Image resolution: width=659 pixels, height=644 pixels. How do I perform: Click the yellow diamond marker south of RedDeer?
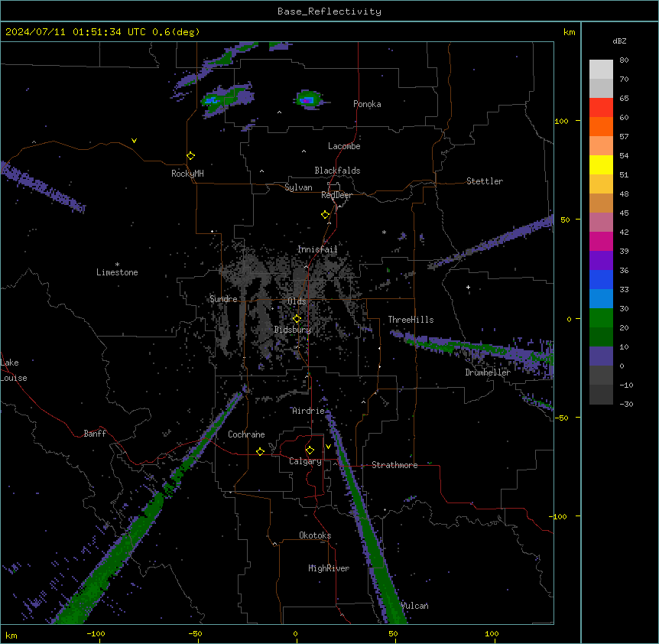326,215
